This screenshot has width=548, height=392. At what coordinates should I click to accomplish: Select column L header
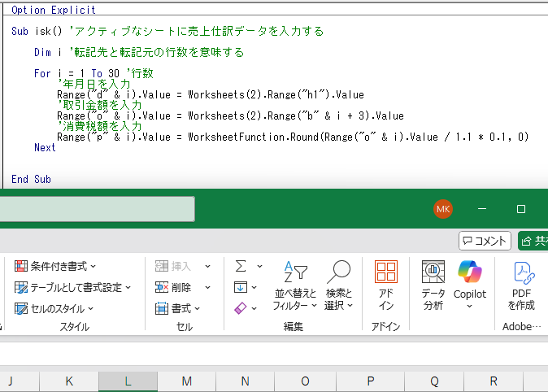128,381
